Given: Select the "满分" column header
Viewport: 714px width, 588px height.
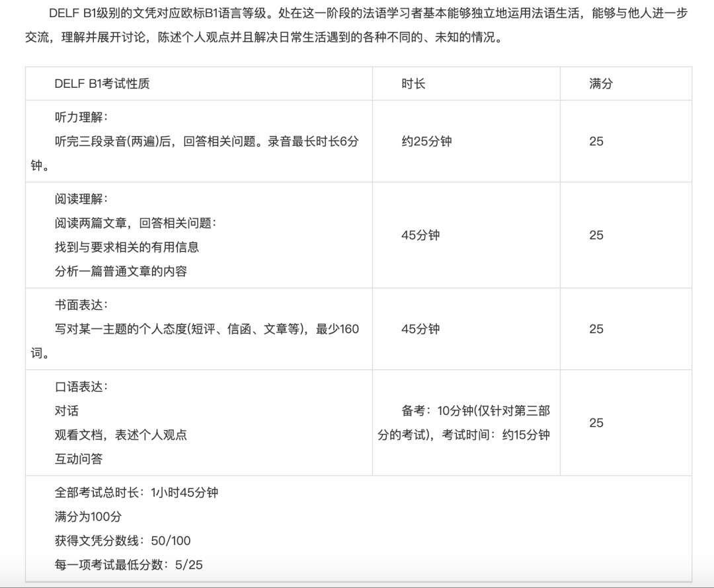Looking at the screenshot, I should point(600,84).
